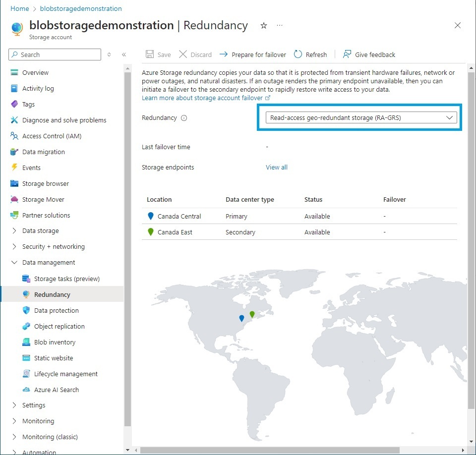Screen dimensions: 476x455
Task: Collapse the Data management section
Action: 14,262
